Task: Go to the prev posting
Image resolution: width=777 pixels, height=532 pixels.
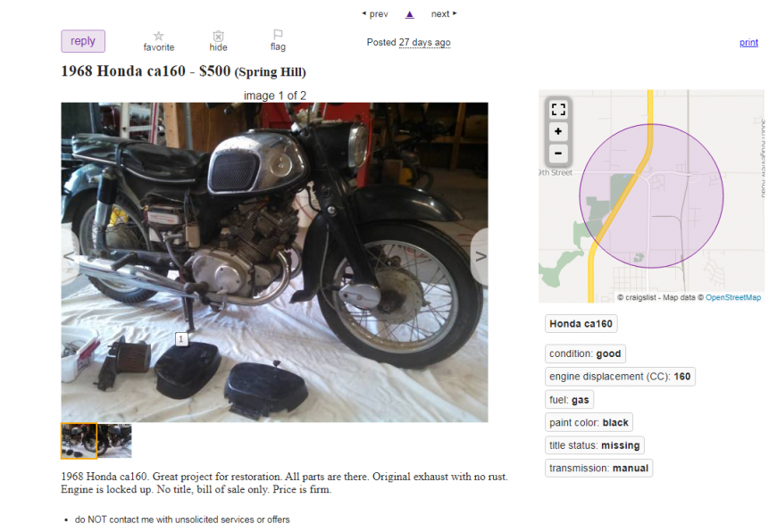Action: [375, 14]
